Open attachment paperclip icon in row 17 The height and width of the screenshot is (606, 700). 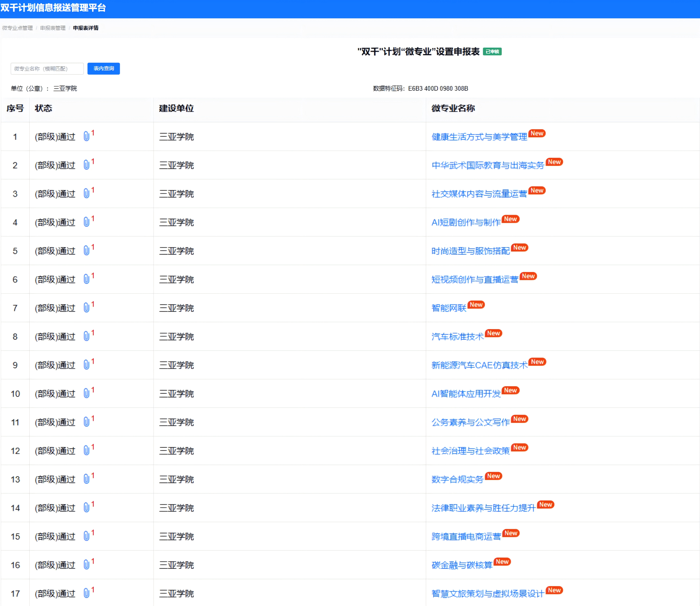(87, 593)
